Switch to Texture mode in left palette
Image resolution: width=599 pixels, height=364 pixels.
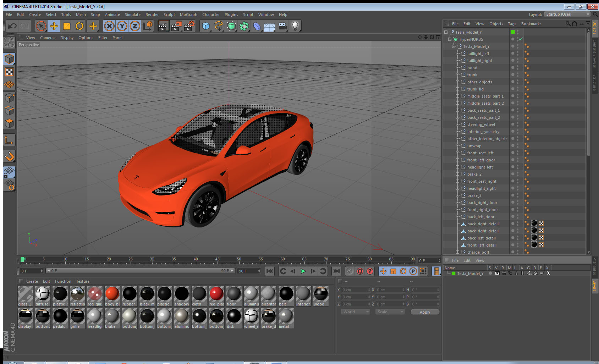[9, 72]
